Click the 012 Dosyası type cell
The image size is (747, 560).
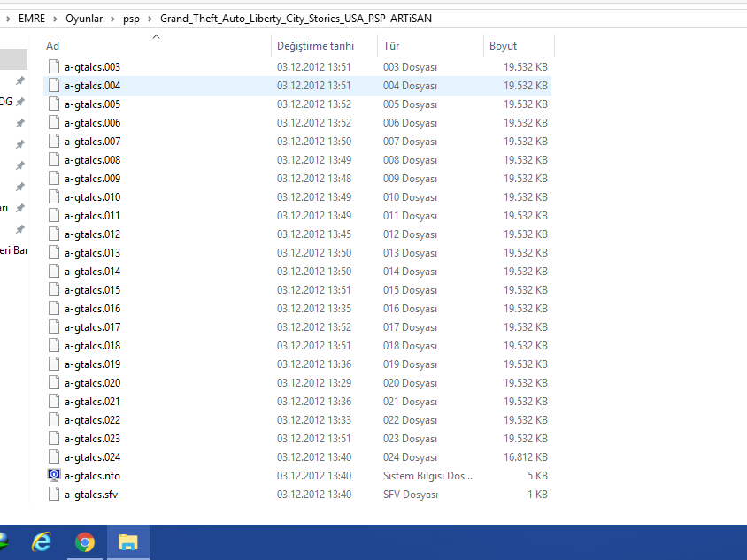click(x=410, y=234)
